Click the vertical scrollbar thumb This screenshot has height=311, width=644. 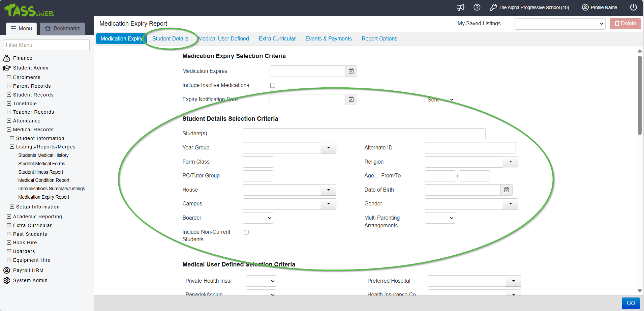[x=640, y=94]
